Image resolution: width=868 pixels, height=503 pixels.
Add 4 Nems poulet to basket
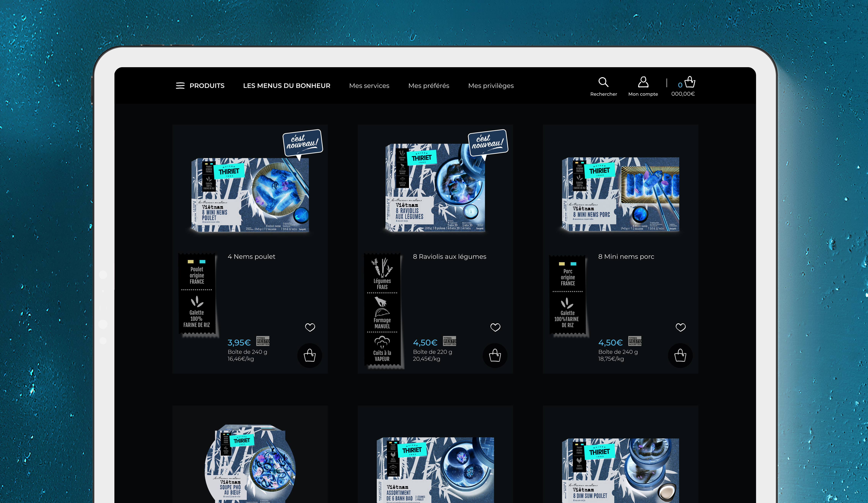(310, 356)
